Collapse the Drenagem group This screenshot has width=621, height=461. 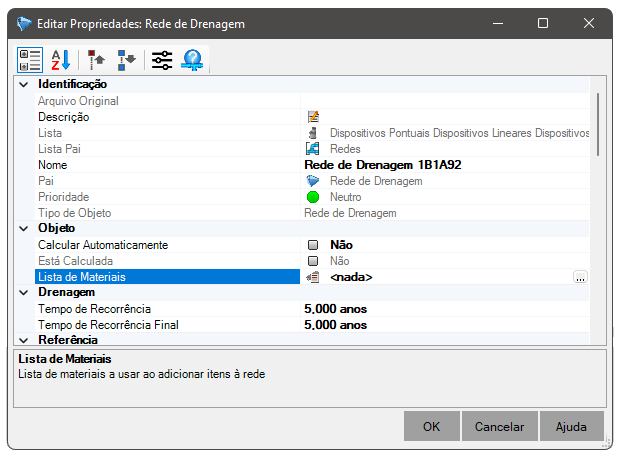24,293
